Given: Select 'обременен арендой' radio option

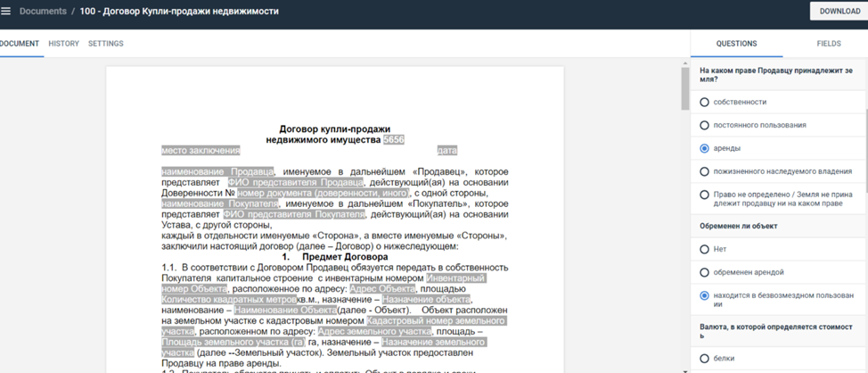Looking at the screenshot, I should click(x=705, y=272).
